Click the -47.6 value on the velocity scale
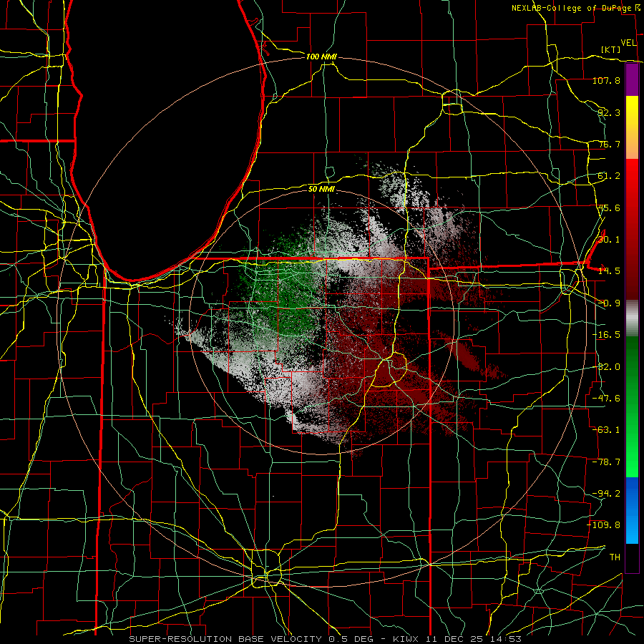This screenshot has width=644, height=644. coord(606,399)
